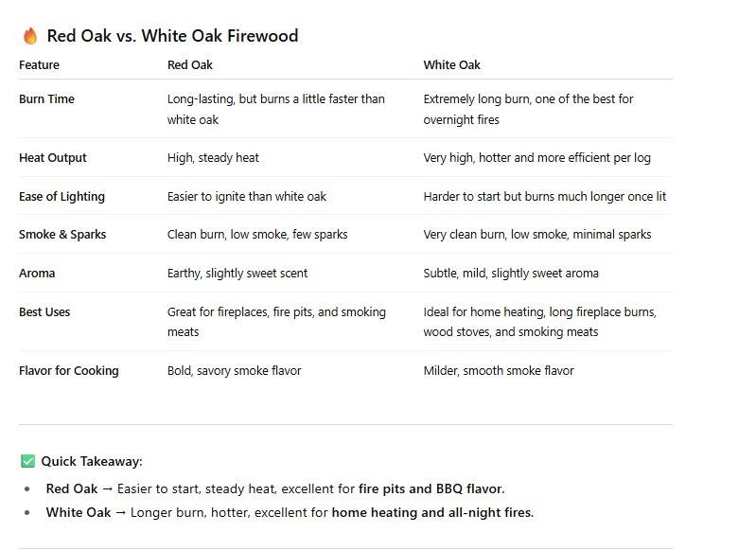Click the 'Ease of Lighting' row label
Image resolution: width=756 pixels, height=550 pixels.
(62, 197)
